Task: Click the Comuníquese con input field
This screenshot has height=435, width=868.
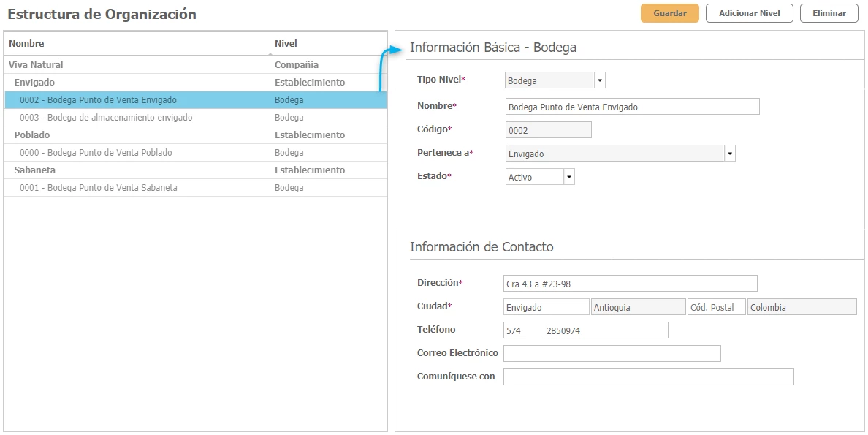Action: tap(648, 377)
